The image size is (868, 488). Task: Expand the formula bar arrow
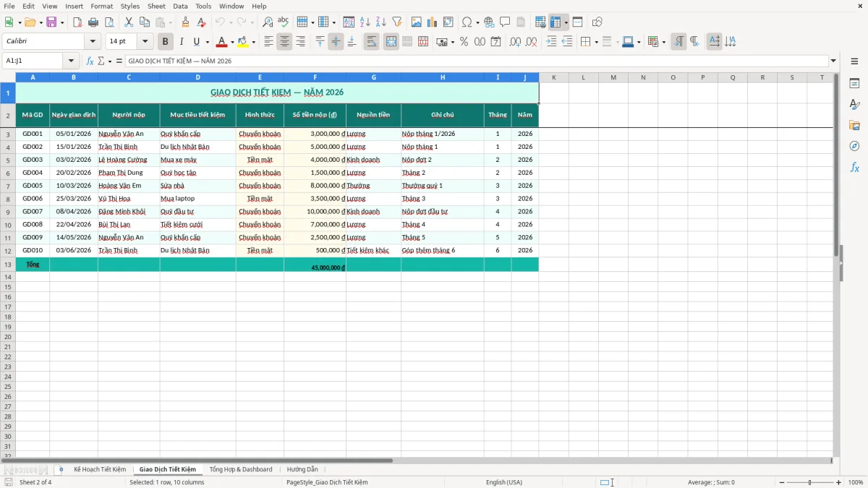coord(833,61)
